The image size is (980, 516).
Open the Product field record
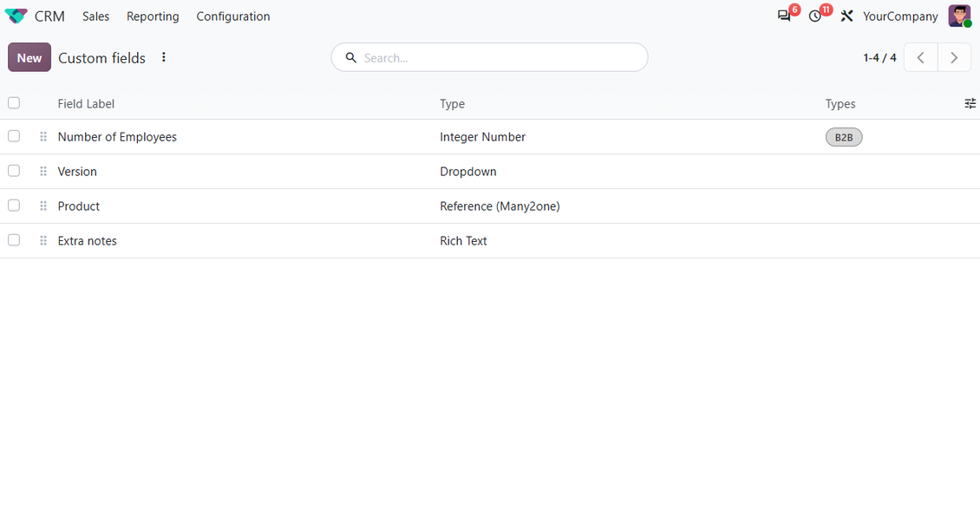[x=78, y=206]
